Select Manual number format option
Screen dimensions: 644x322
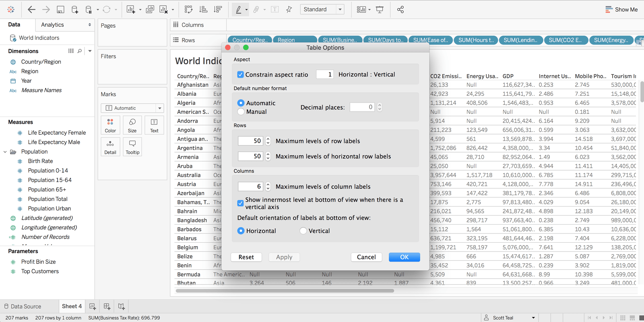(x=241, y=112)
